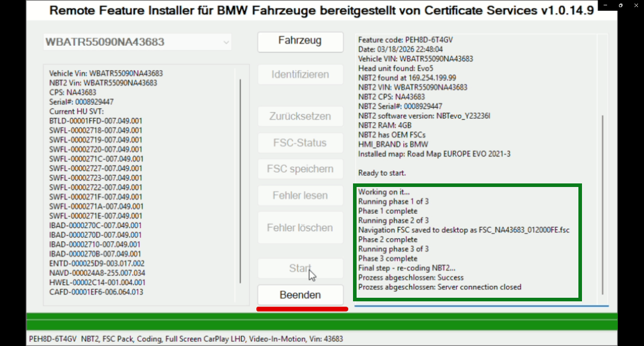Click the WBATR55090NA43683 combo box field
This screenshot has height=346, width=644.
click(131, 42)
